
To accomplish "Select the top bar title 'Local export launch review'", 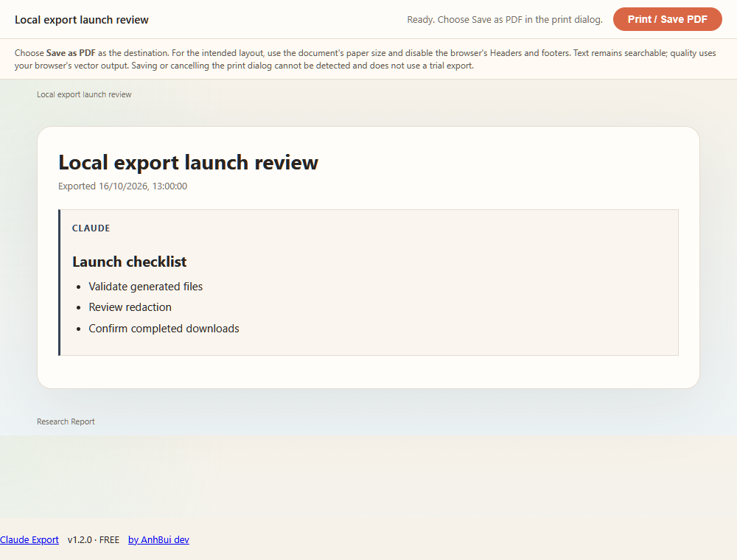I will [82, 20].
